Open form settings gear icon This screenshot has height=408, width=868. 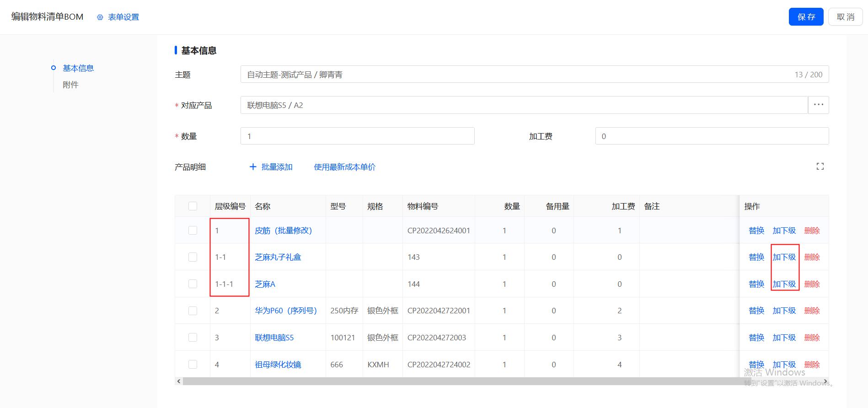point(100,17)
